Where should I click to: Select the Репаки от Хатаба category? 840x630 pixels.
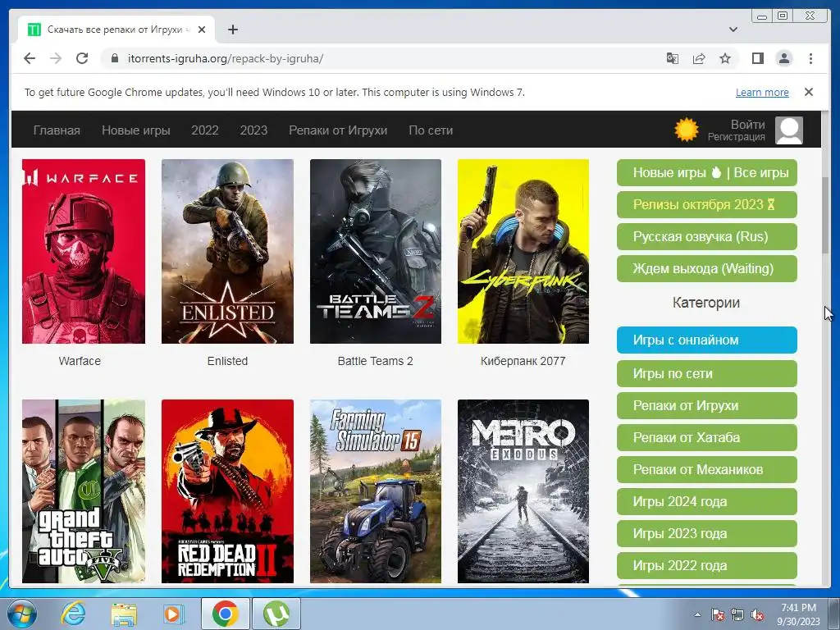point(706,438)
